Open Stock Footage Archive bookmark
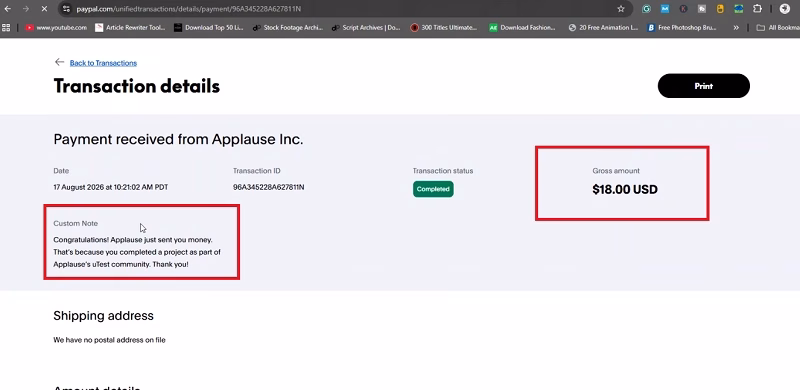Image resolution: width=800 pixels, height=390 pixels. click(x=288, y=28)
